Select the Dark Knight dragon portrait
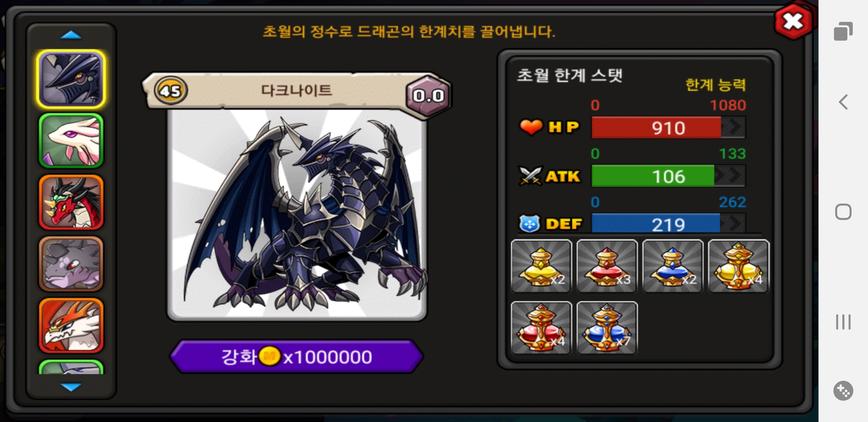 (71, 79)
